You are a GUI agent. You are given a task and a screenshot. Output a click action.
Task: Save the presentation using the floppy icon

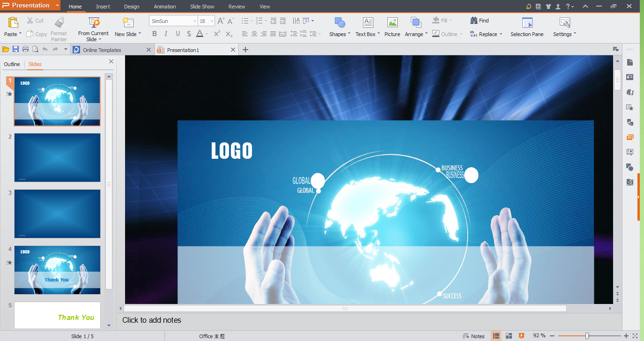(15, 49)
